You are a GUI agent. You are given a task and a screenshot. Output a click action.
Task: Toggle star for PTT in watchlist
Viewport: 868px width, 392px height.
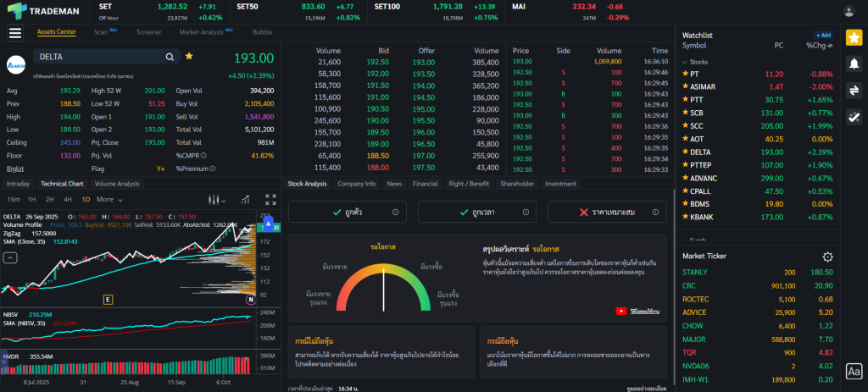click(685, 100)
